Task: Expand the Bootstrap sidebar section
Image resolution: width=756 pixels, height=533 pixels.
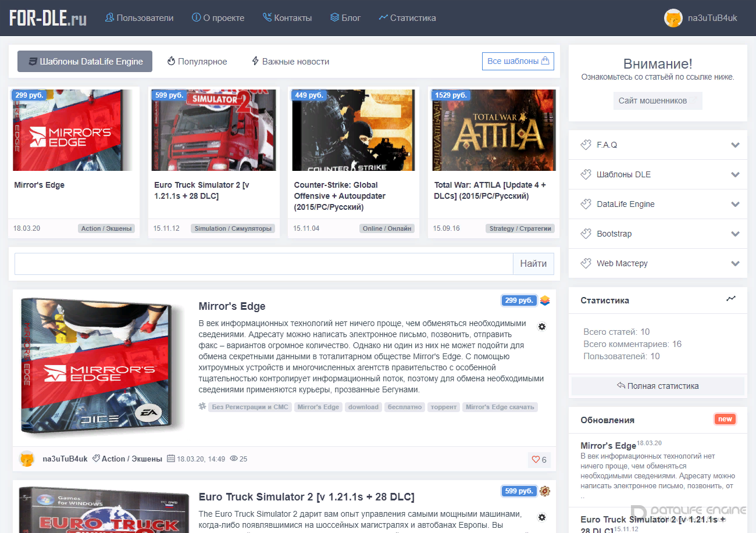Action: (658, 234)
